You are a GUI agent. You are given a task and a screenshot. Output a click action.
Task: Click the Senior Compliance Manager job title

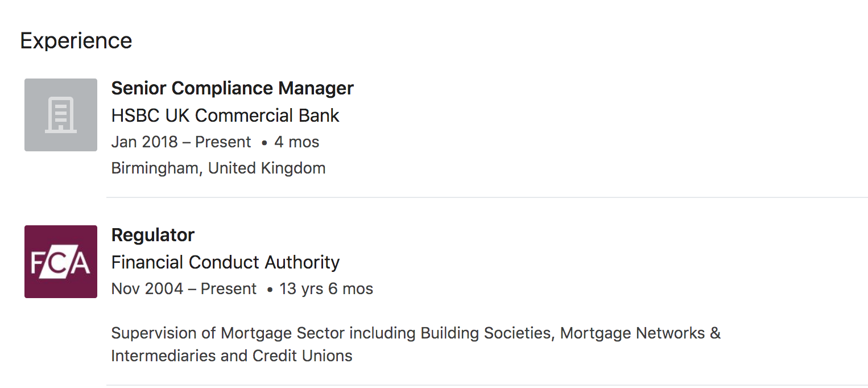point(233,88)
